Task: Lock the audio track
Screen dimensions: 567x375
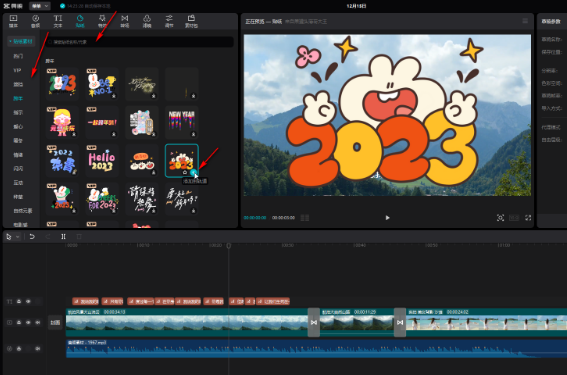Action: tap(19, 349)
